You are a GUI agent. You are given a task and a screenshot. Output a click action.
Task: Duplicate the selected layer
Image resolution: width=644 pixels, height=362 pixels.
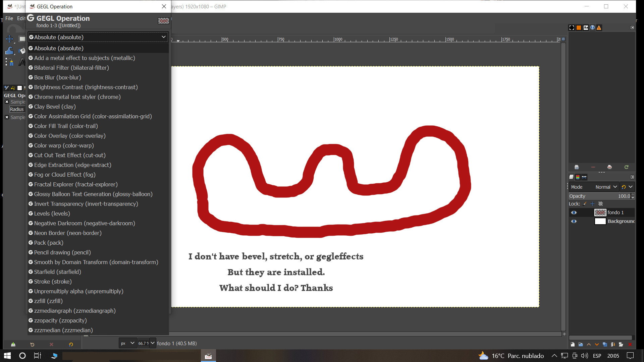coord(605,344)
